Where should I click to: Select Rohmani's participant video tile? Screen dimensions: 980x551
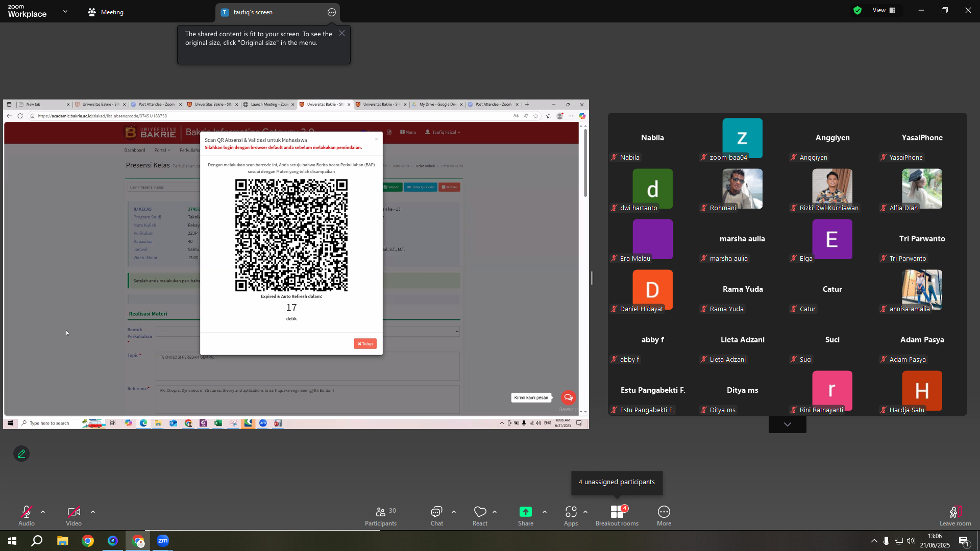tap(743, 190)
